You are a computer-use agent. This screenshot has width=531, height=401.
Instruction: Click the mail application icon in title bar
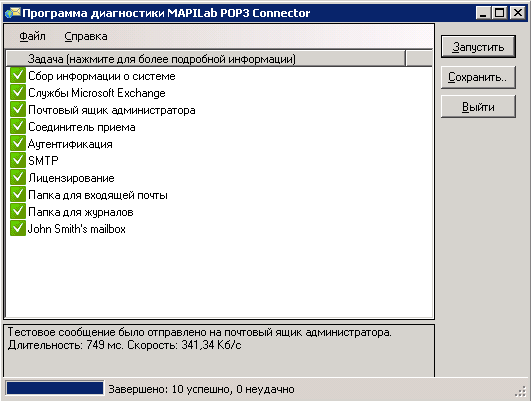click(13, 13)
